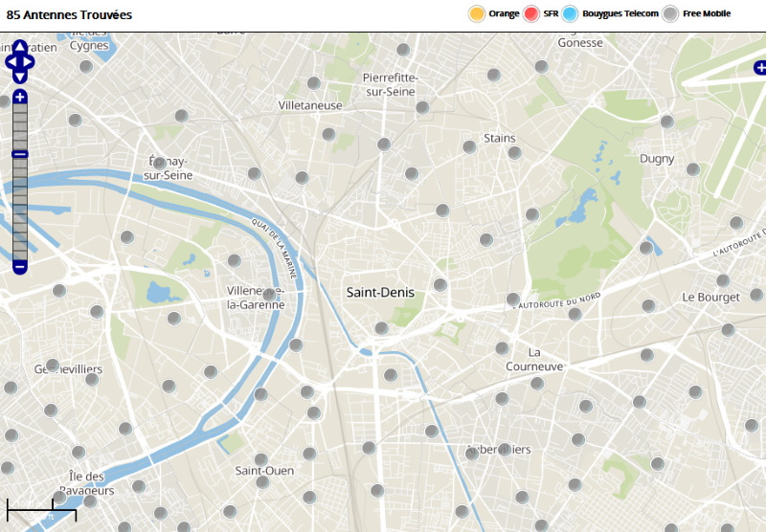Open antenna marker directly below La Courneuve label
This screenshot has width=766, height=532.
tap(537, 383)
